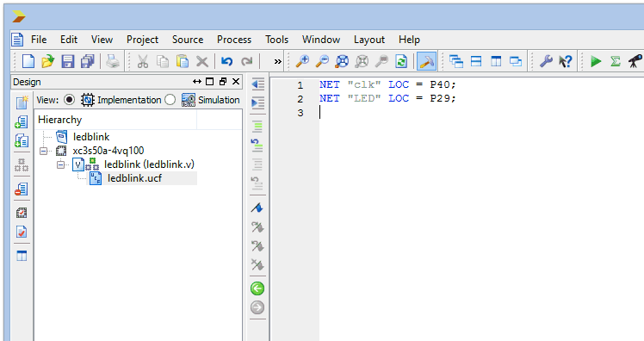Select the ledblink project tree item

click(x=91, y=137)
